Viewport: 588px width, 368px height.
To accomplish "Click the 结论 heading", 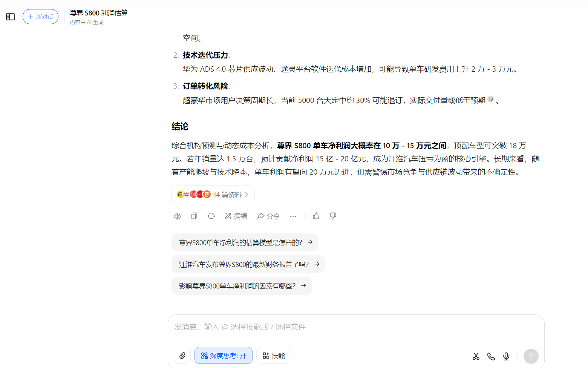I will [x=180, y=126].
